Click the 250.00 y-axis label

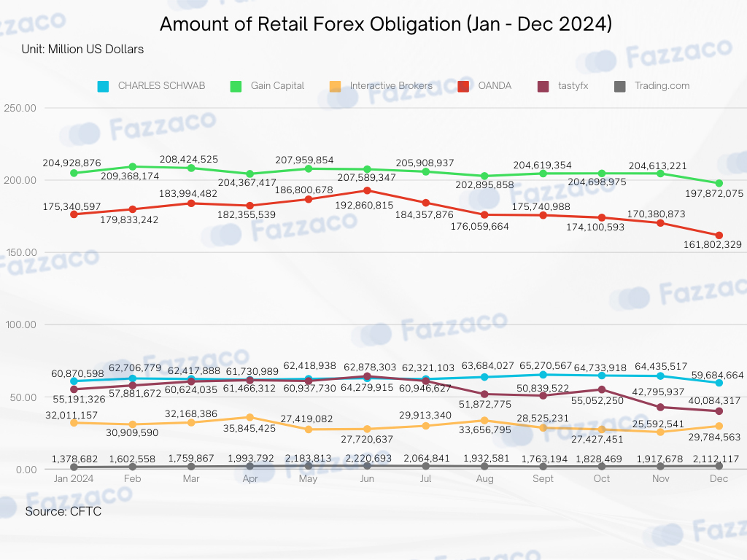click(x=20, y=108)
